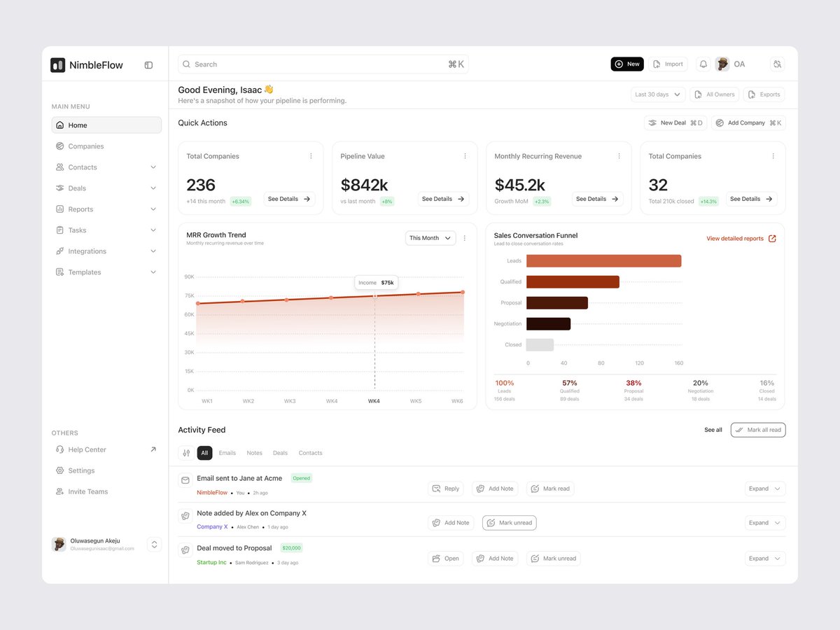Click the New button
840x630 pixels.
point(627,64)
